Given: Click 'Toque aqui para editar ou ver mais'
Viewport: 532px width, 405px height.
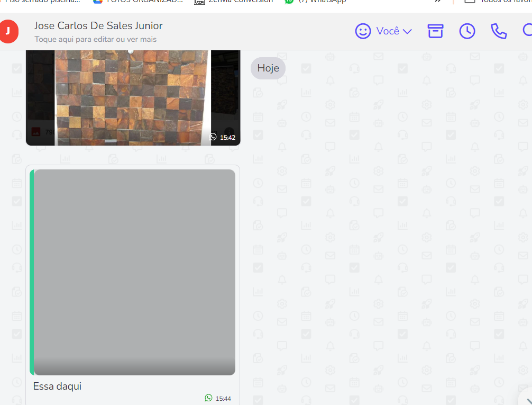Looking at the screenshot, I should point(95,39).
